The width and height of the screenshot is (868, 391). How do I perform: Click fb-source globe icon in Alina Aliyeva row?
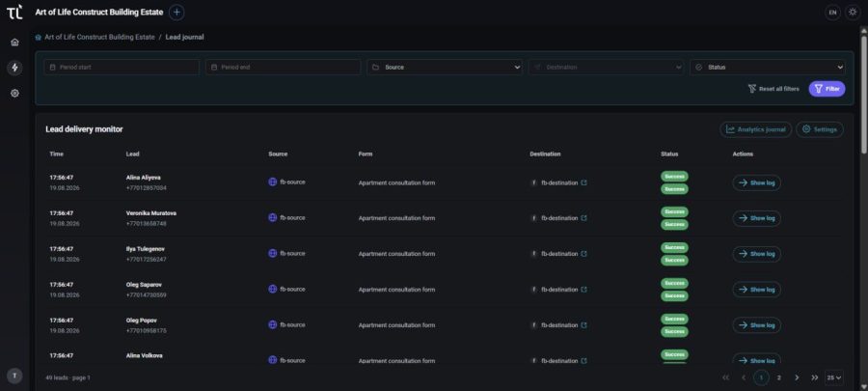click(x=272, y=182)
